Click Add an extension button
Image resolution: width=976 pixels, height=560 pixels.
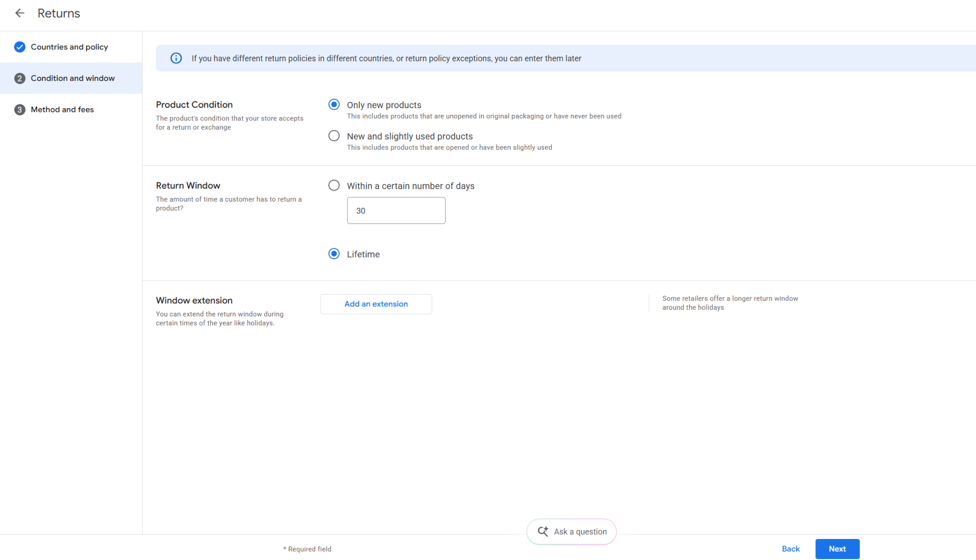(x=376, y=304)
